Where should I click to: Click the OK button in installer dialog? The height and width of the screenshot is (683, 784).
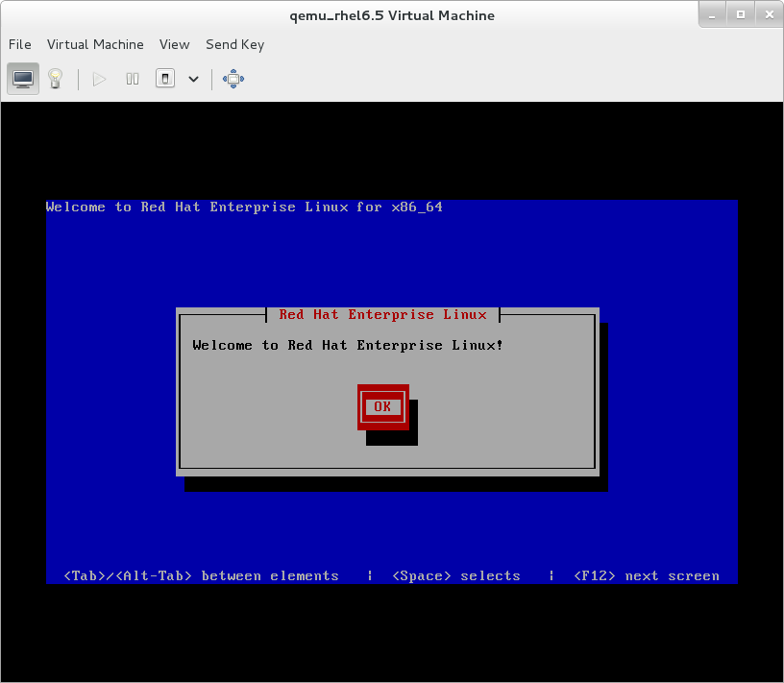tap(383, 407)
